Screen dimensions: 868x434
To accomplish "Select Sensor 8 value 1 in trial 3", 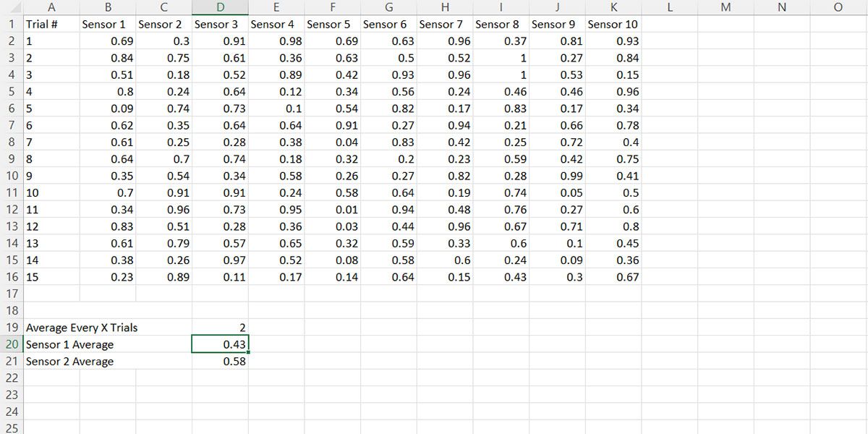I will (x=501, y=75).
